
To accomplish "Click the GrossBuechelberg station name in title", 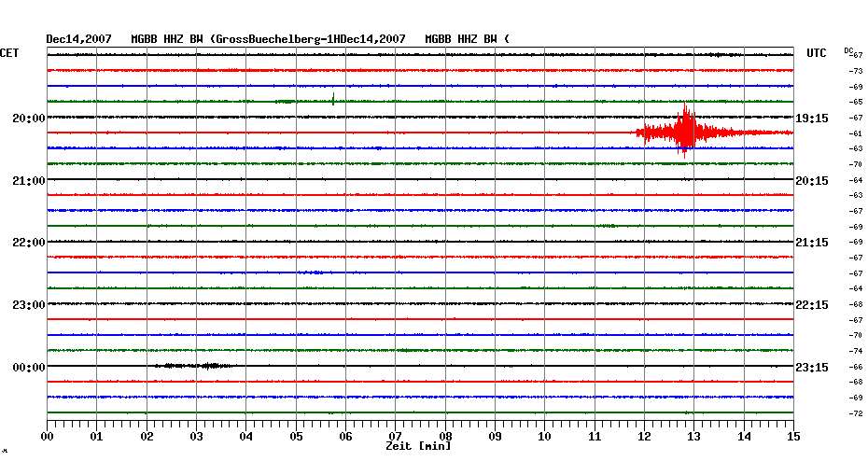I will pyautogui.click(x=270, y=39).
